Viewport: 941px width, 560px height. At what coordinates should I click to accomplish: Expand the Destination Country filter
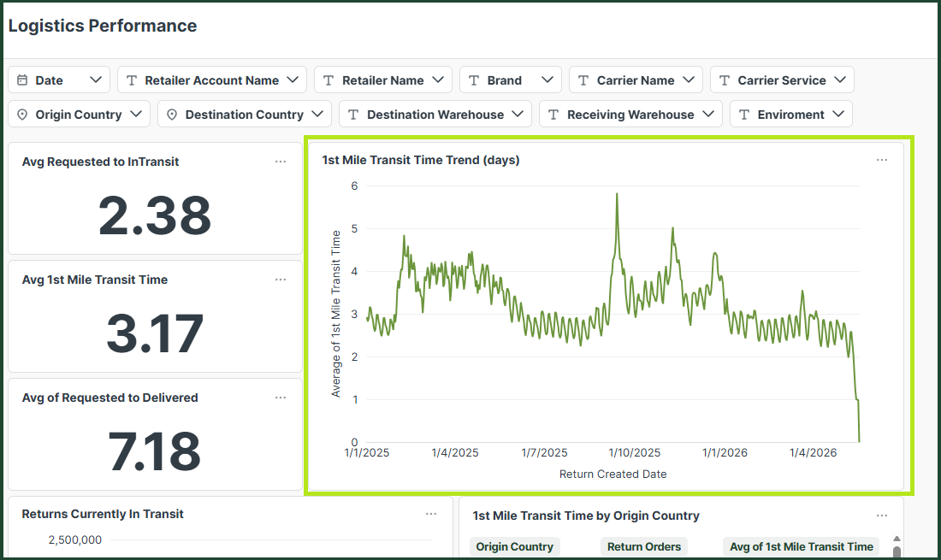(x=245, y=114)
